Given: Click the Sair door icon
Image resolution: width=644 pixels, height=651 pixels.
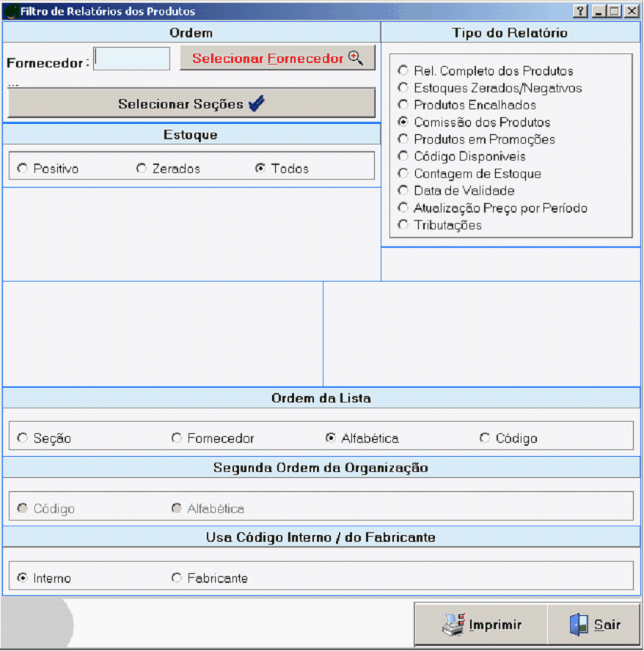Looking at the screenshot, I should [x=579, y=625].
